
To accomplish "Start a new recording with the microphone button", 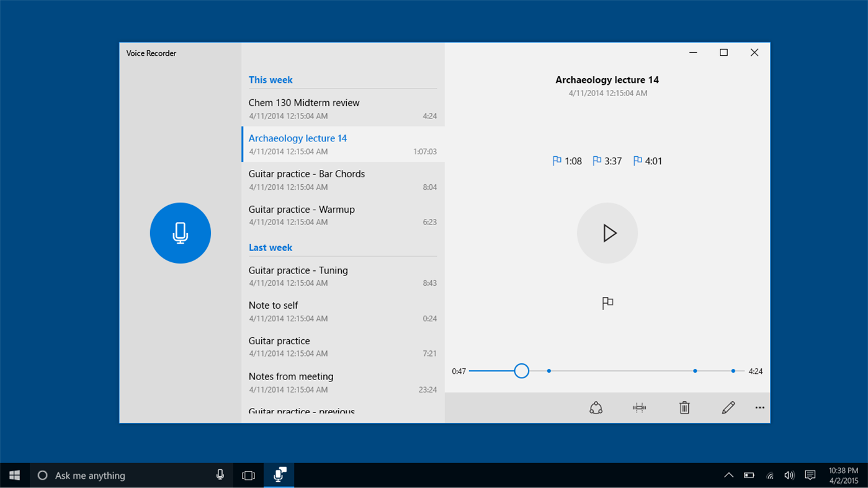I will pyautogui.click(x=180, y=233).
